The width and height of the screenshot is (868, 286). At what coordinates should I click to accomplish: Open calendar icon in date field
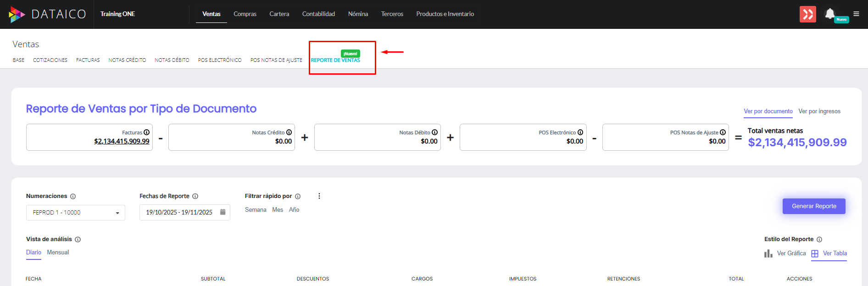click(223, 212)
